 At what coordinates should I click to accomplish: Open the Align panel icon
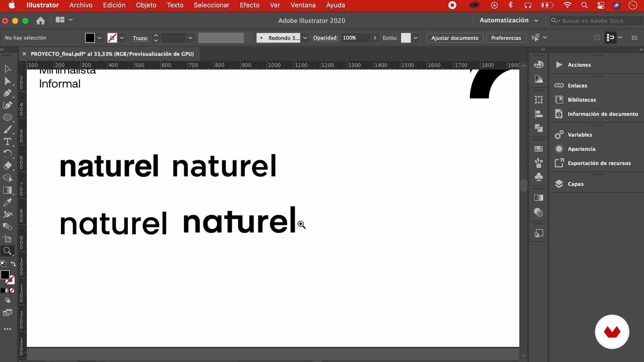pyautogui.click(x=539, y=114)
